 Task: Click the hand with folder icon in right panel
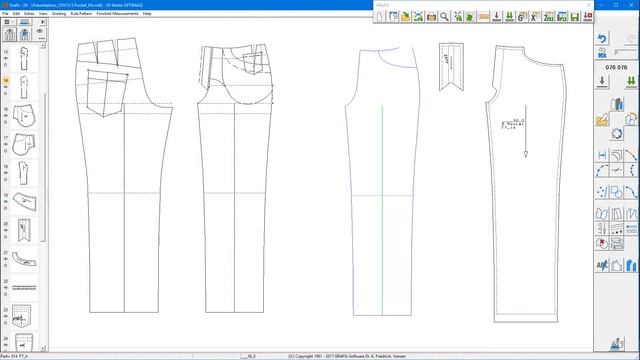(x=602, y=119)
